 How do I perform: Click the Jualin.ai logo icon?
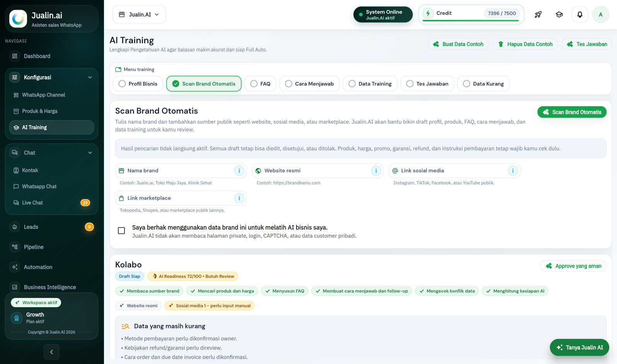18,19
